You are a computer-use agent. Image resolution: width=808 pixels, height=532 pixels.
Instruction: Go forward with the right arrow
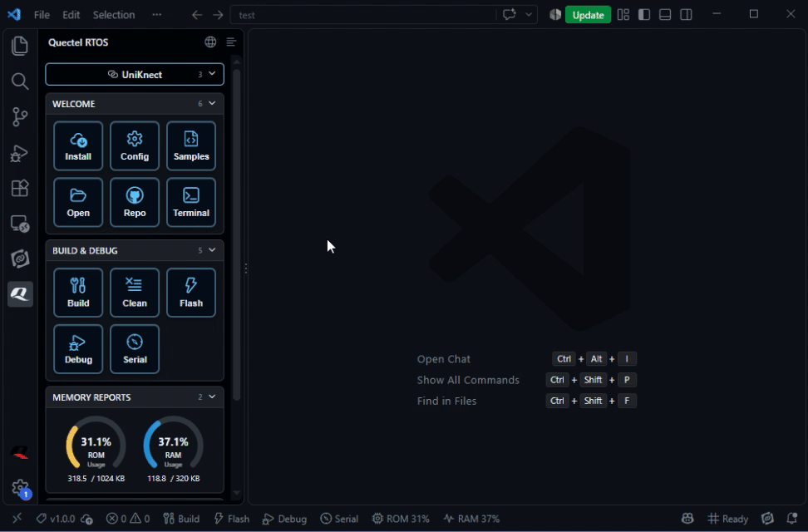pyautogui.click(x=218, y=15)
